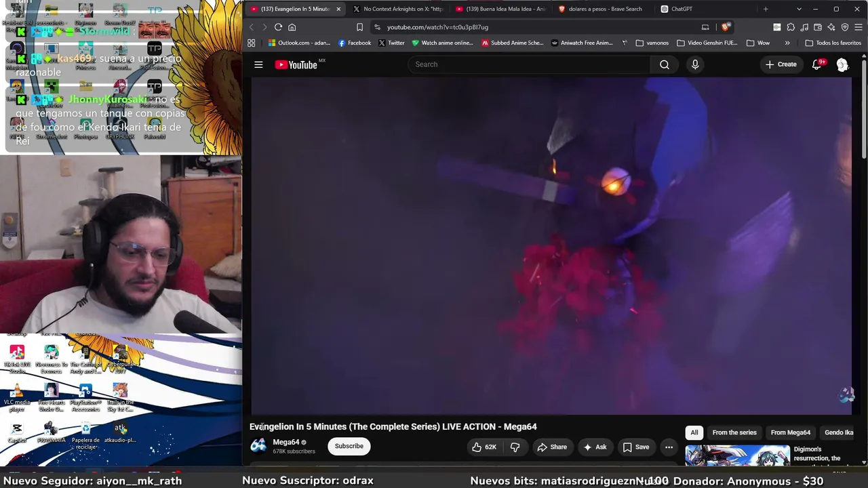868x488 pixels.
Task: Switch to No Context Arknights X tab
Action: (x=398, y=9)
